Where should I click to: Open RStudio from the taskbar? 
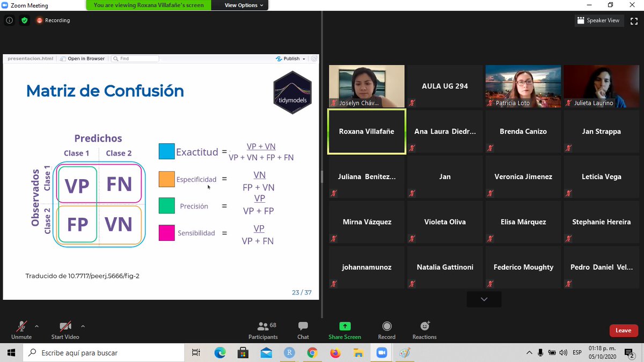point(289,352)
